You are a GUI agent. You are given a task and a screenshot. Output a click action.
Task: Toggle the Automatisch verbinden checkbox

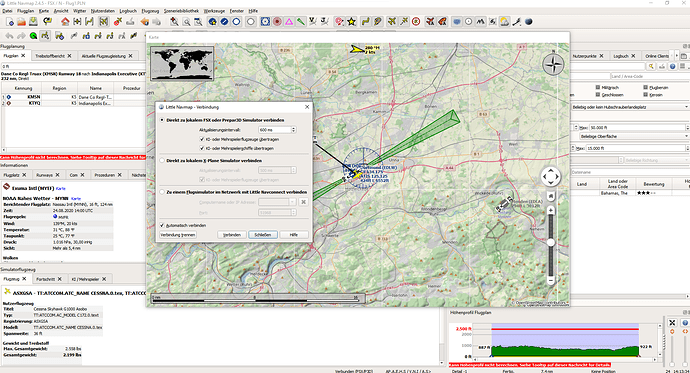coord(162,225)
